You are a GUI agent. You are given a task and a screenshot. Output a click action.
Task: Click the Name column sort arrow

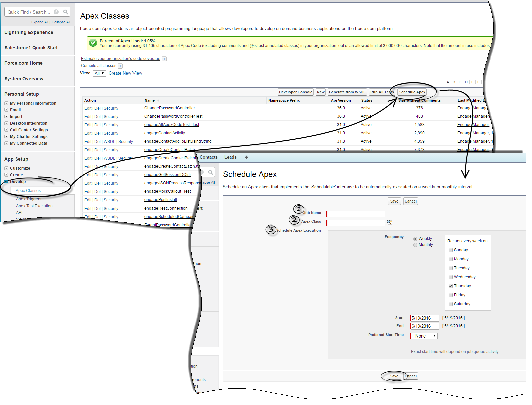(x=158, y=100)
